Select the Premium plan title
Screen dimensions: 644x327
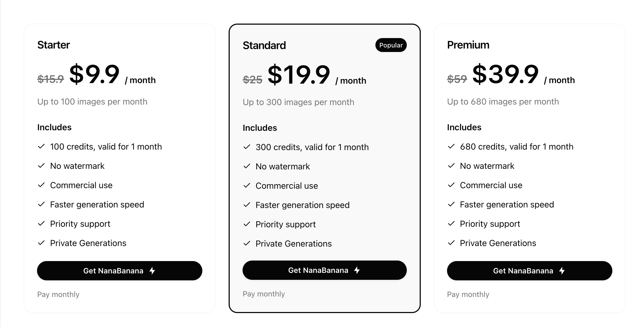coord(468,45)
